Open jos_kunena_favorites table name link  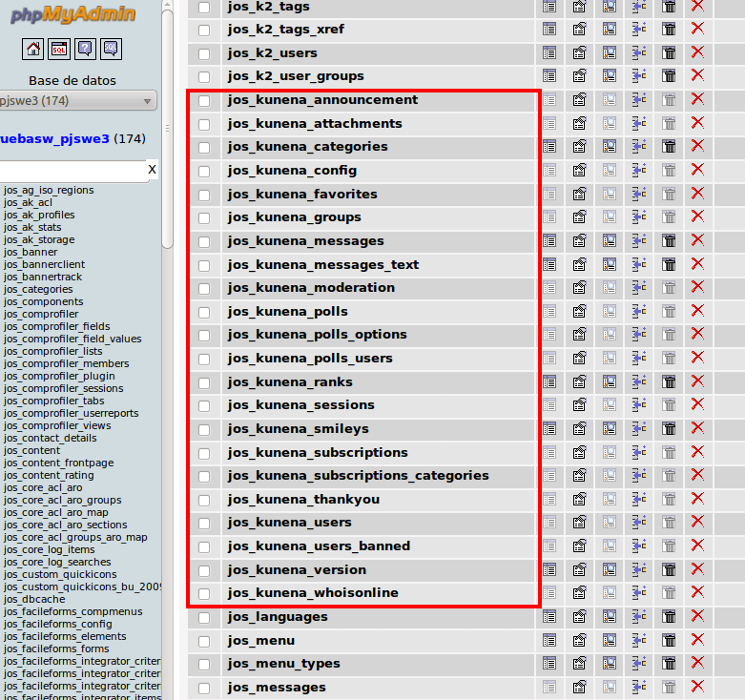click(x=302, y=194)
